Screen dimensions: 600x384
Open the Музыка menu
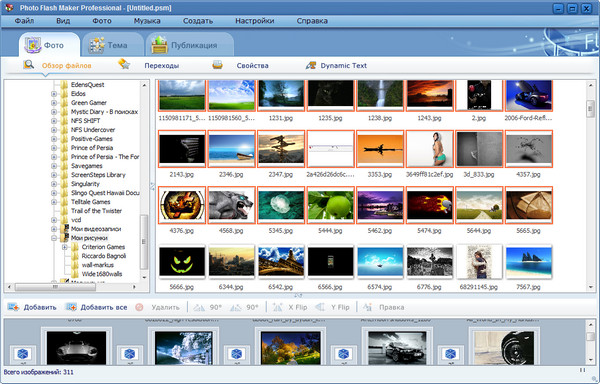coord(147,21)
